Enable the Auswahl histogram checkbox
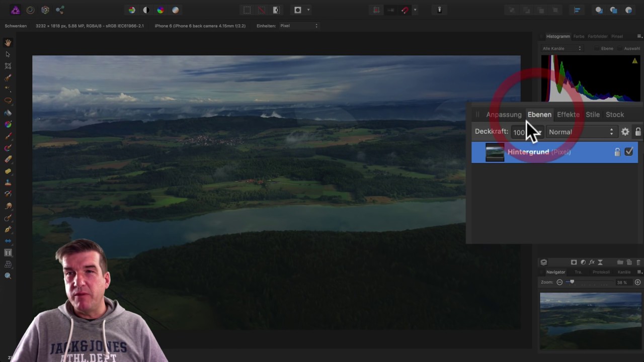The width and height of the screenshot is (644, 362). pyautogui.click(x=620, y=49)
